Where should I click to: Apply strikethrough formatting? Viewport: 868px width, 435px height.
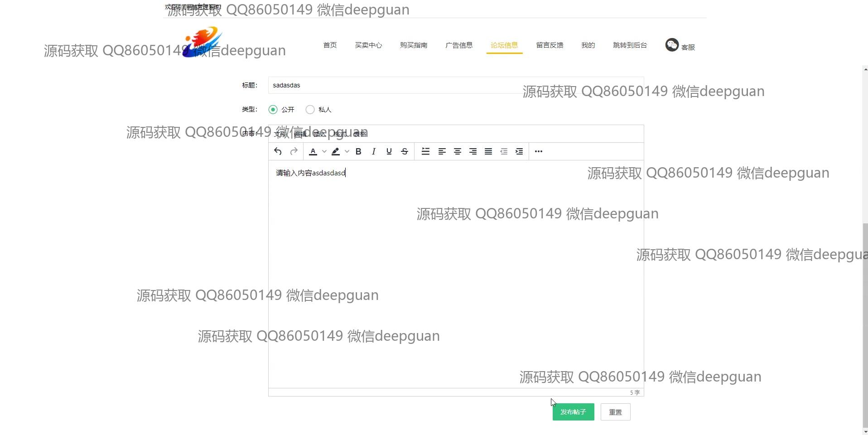(405, 151)
